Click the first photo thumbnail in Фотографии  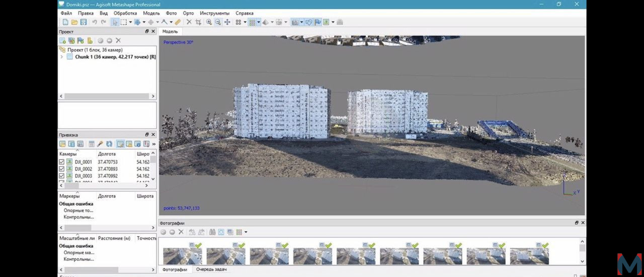tap(182, 255)
